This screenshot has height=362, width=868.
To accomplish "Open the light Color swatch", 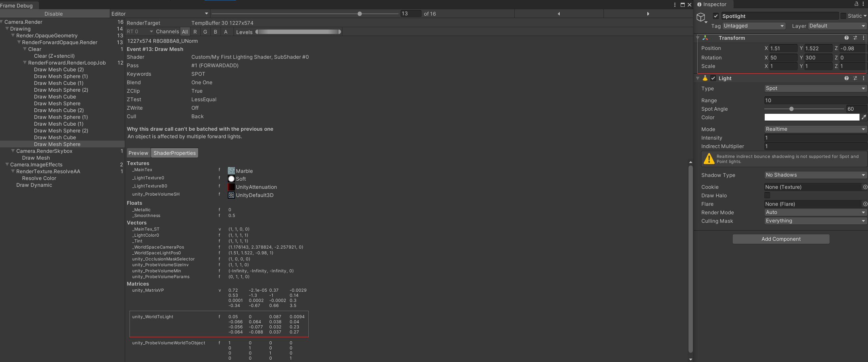I will tap(812, 117).
